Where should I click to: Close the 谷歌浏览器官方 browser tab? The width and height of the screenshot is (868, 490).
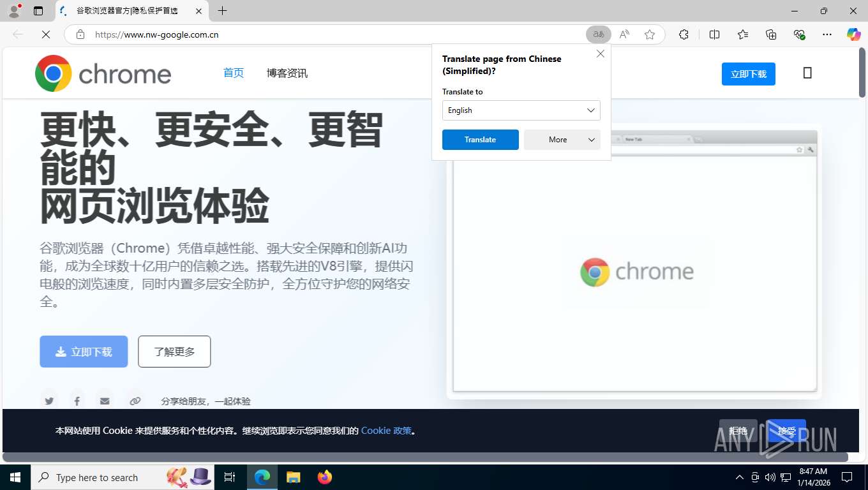(x=198, y=11)
